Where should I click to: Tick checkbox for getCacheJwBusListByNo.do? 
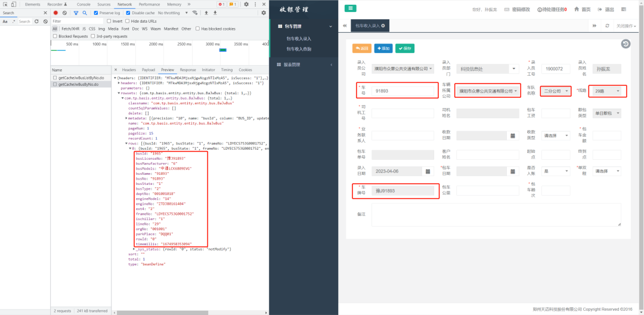[x=55, y=77]
